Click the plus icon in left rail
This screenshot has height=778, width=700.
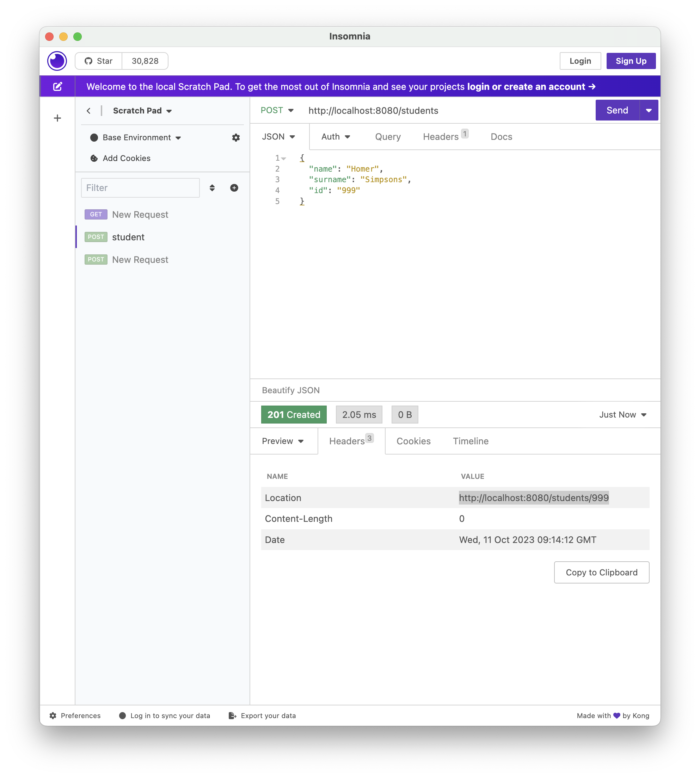(x=57, y=118)
